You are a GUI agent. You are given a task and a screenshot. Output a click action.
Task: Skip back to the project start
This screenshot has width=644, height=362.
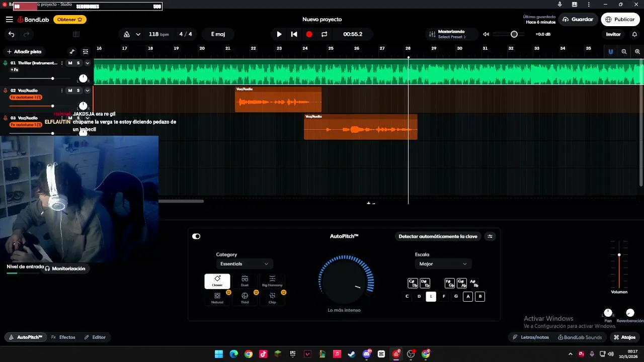click(x=294, y=34)
